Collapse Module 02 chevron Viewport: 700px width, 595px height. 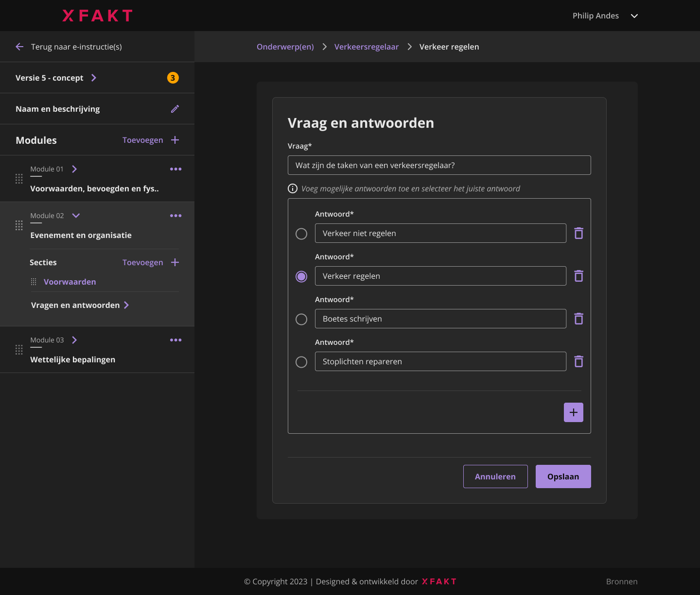(x=76, y=216)
